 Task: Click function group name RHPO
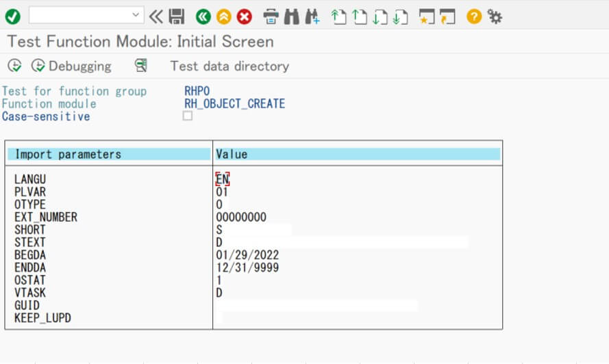point(197,91)
